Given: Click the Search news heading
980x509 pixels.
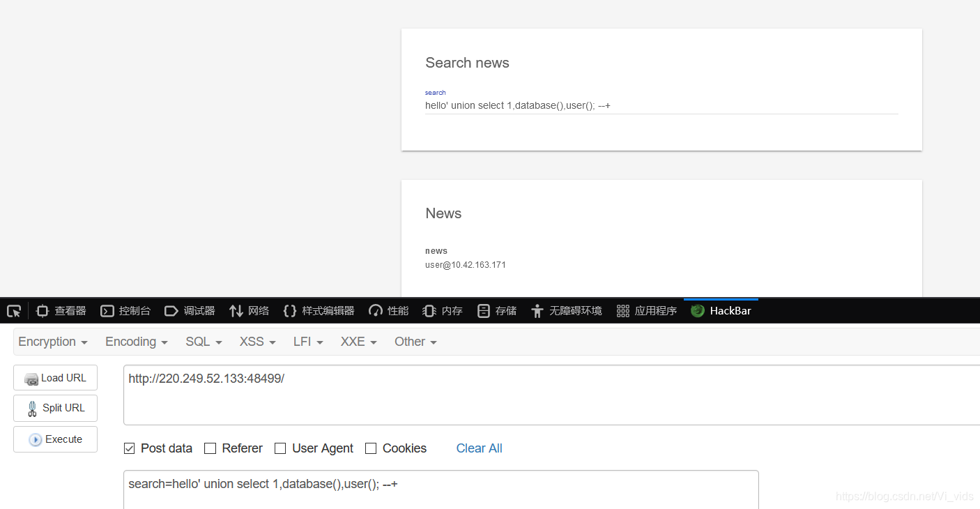Looking at the screenshot, I should 467,63.
